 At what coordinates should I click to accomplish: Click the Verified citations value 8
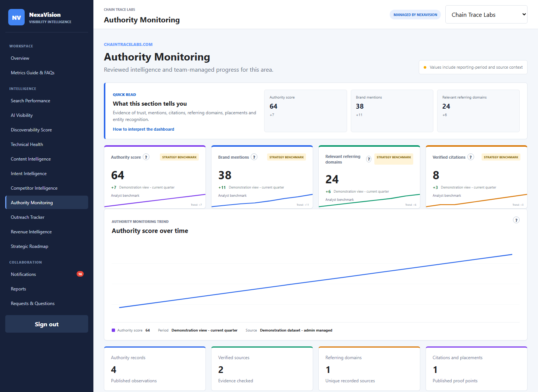436,175
